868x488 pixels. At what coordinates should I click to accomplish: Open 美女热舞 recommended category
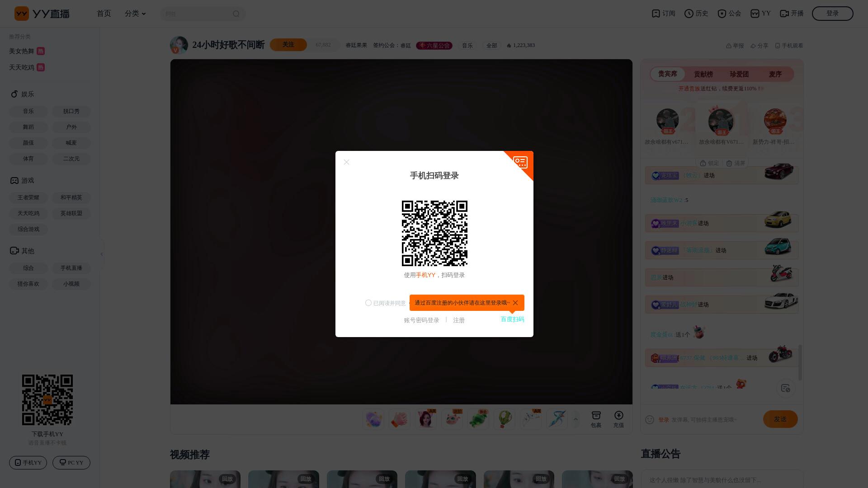pyautogui.click(x=27, y=51)
